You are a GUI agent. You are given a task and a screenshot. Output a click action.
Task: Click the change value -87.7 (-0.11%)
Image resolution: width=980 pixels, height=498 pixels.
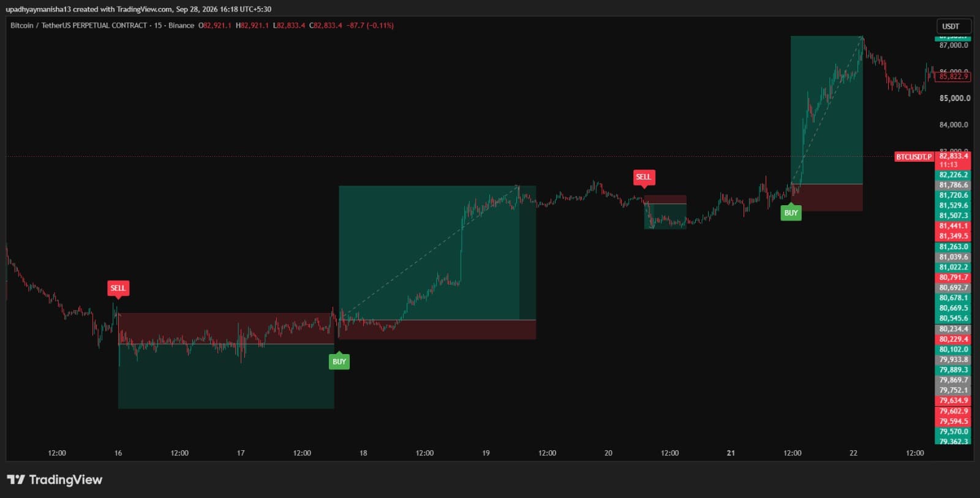[x=371, y=25]
